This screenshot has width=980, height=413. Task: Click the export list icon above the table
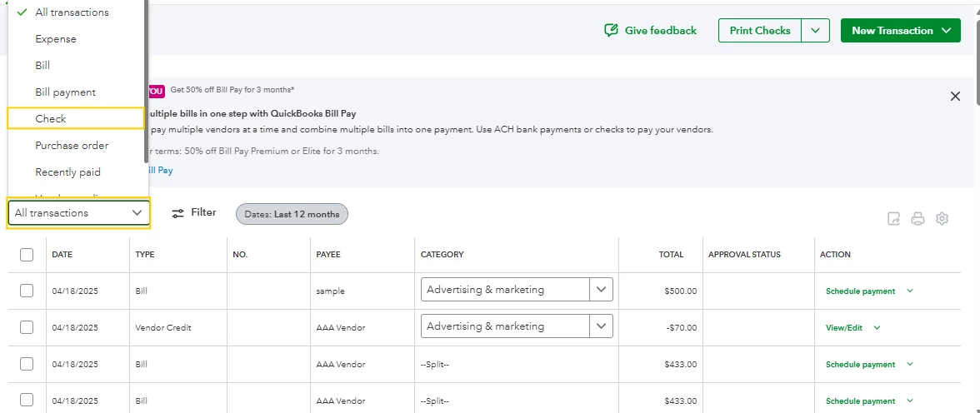point(894,219)
